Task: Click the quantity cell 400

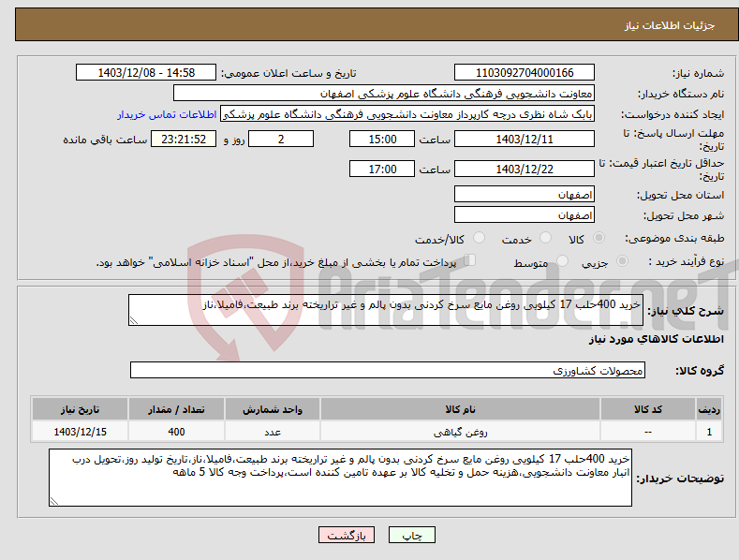Action: [x=176, y=432]
